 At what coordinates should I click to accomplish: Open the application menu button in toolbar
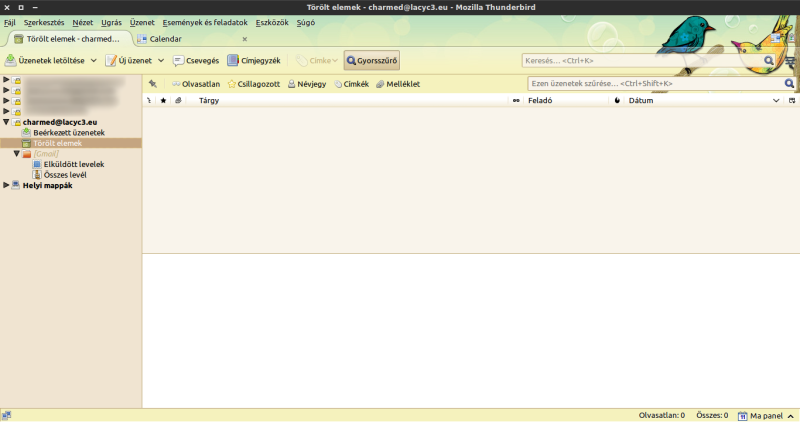click(791, 61)
